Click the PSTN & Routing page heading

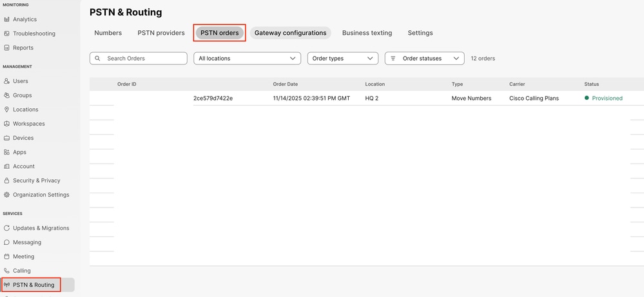tap(126, 12)
